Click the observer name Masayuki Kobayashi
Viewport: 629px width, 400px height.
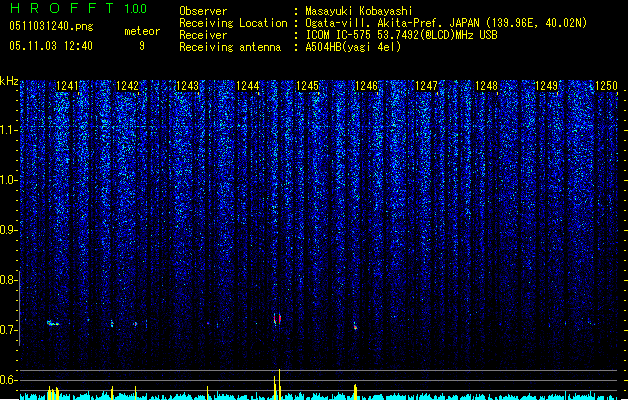click(359, 11)
